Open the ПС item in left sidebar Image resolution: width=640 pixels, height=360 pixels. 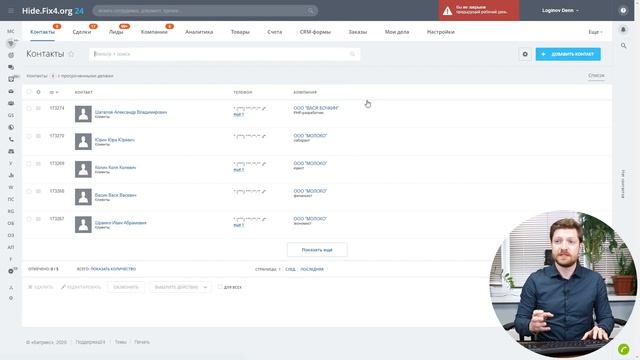11,199
